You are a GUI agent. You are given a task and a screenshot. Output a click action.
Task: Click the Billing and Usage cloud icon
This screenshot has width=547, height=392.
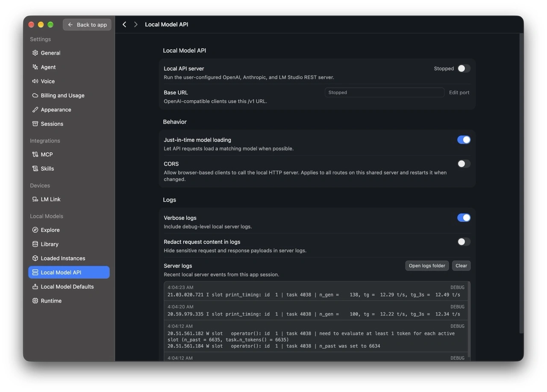[35, 95]
